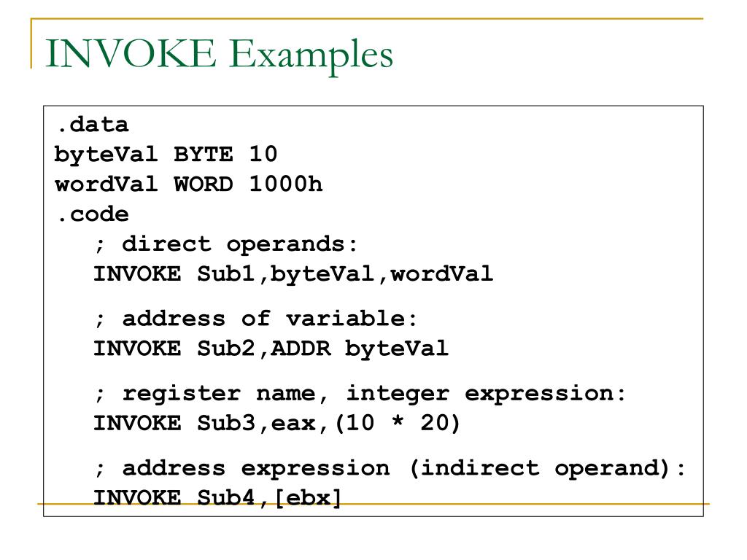The width and height of the screenshot is (747, 560).
Task: Click the line 'INVOKE Sub4,[ebx]'
Action: [x=217, y=498]
